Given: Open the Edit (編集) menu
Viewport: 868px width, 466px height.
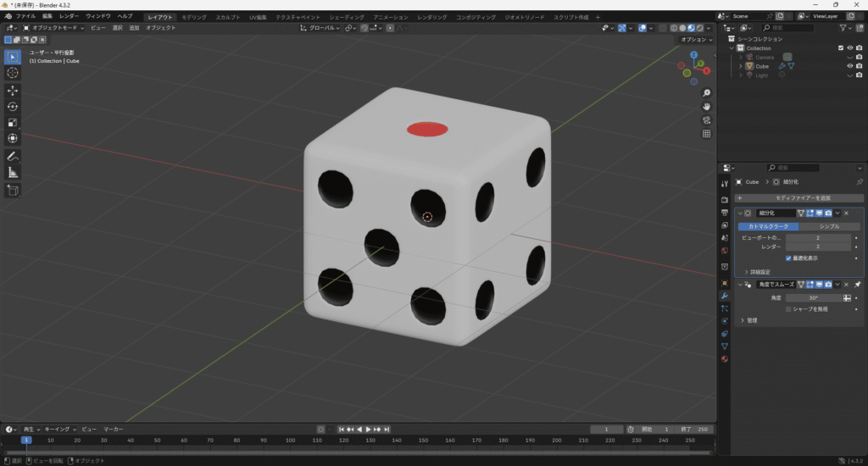Looking at the screenshot, I should (47, 17).
